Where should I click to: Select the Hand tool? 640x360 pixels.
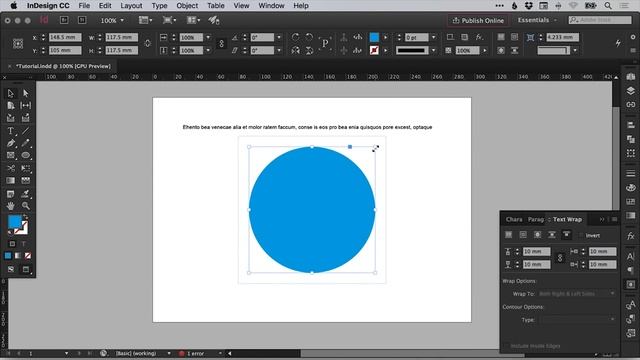pyautogui.click(x=11, y=206)
